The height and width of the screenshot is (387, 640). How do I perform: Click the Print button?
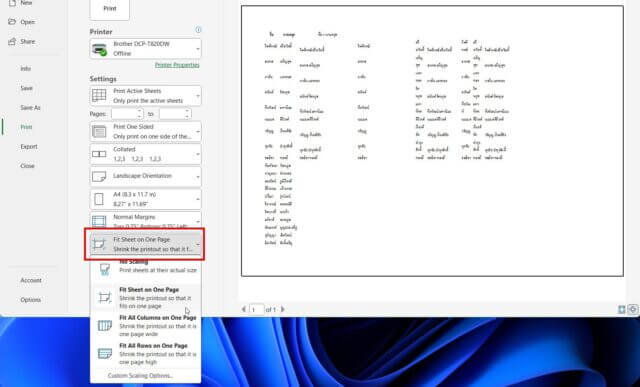point(109,9)
